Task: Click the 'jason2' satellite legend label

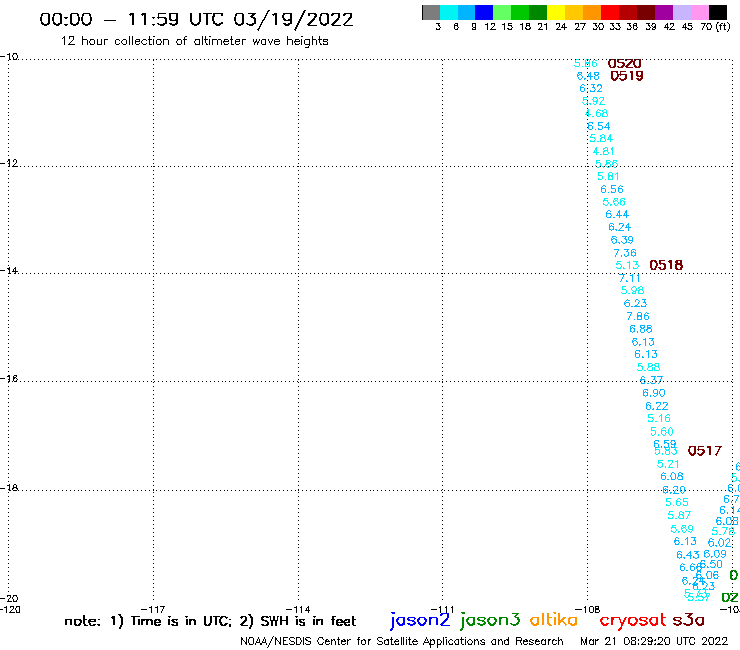Action: 420,620
